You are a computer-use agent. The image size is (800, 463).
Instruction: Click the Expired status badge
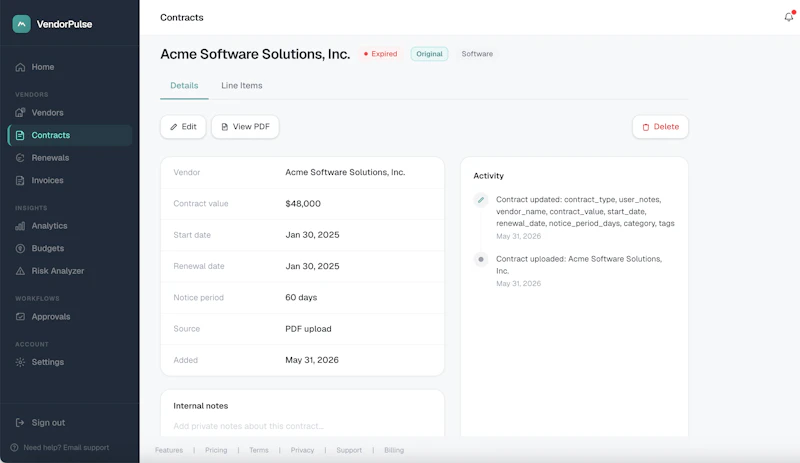click(380, 54)
